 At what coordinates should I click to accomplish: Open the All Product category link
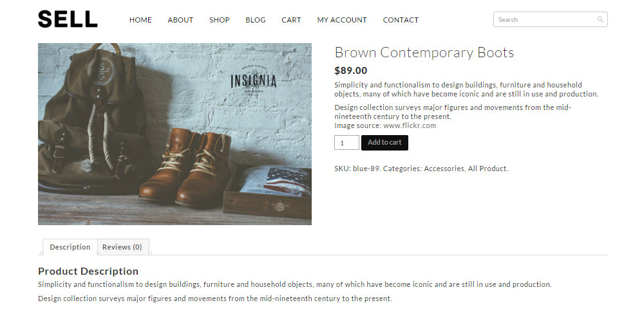488,169
